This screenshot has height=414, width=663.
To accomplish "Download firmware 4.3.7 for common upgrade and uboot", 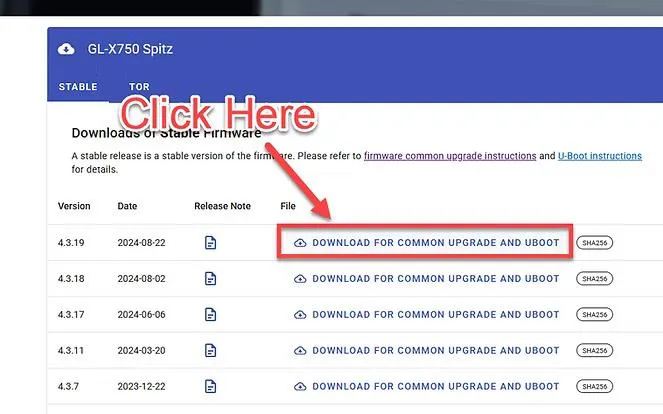I will coord(426,387).
